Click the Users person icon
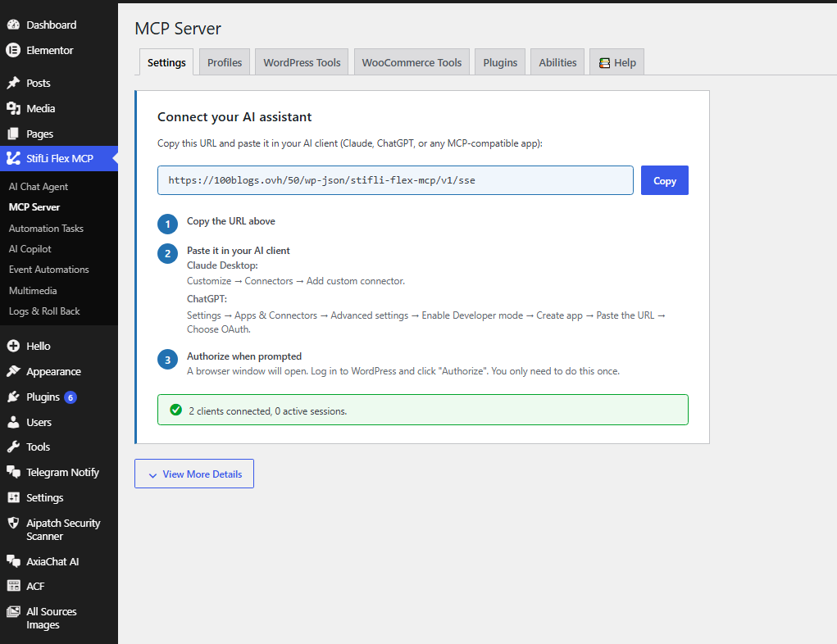 point(13,422)
